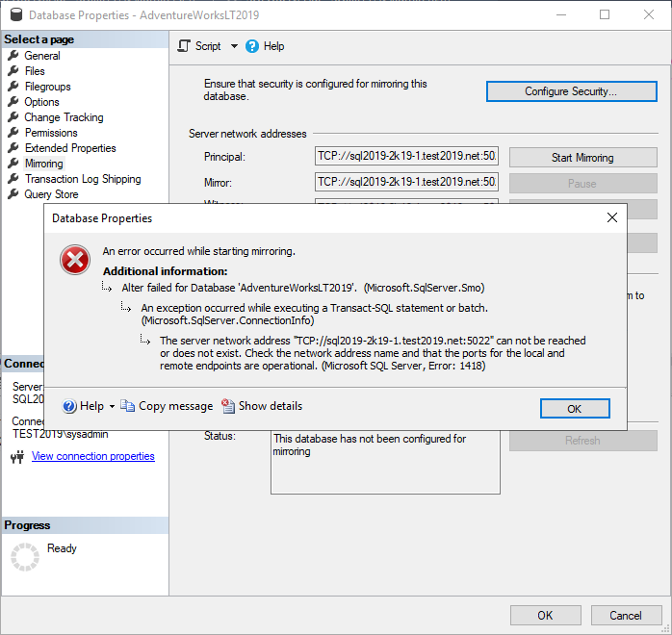Click the wrench icon beside General
Screen dimensions: 672x635
click(13, 55)
